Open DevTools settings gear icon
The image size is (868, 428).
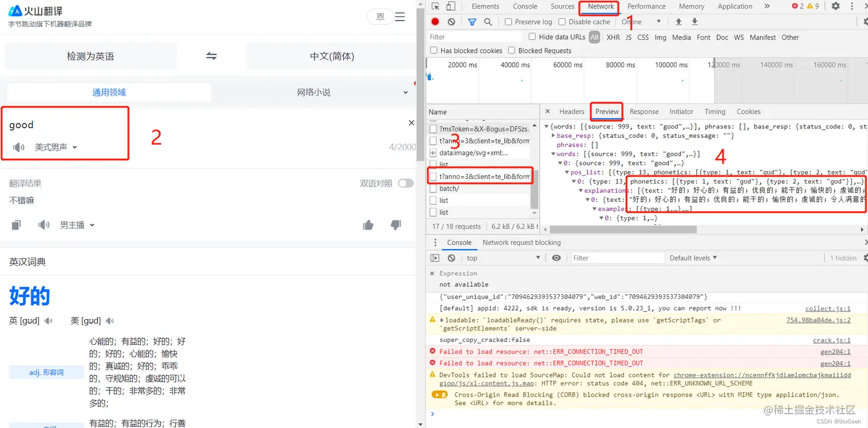[835, 6]
